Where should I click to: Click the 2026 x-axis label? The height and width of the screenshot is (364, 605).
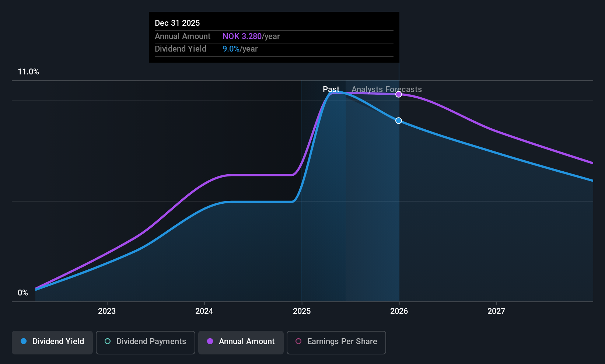click(399, 311)
